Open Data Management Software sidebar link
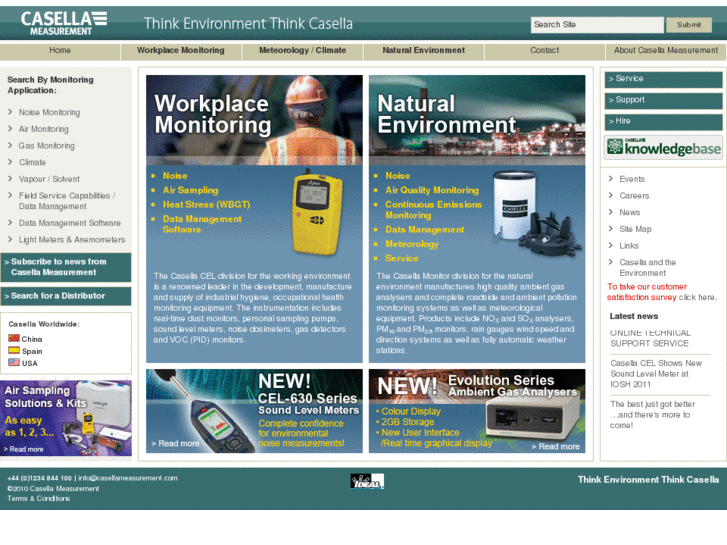 coord(70,223)
